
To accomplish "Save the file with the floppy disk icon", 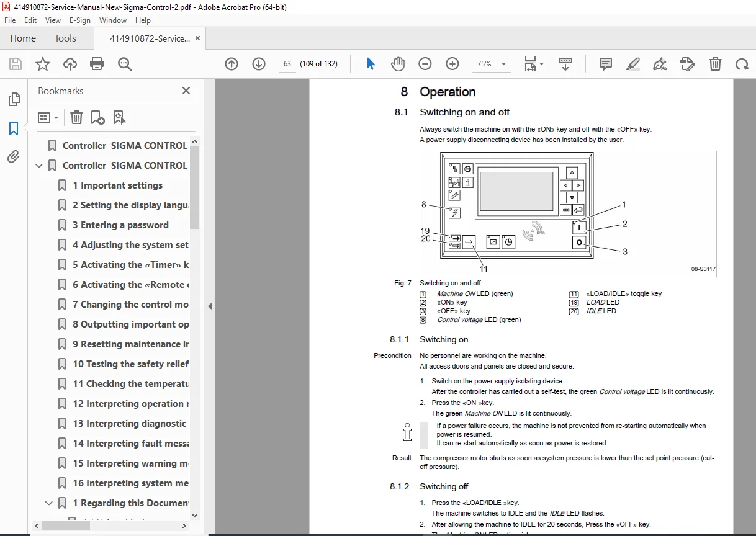I will click(16, 64).
